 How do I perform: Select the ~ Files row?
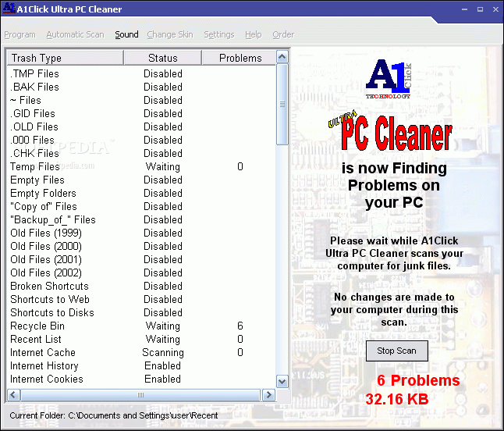tap(141, 100)
